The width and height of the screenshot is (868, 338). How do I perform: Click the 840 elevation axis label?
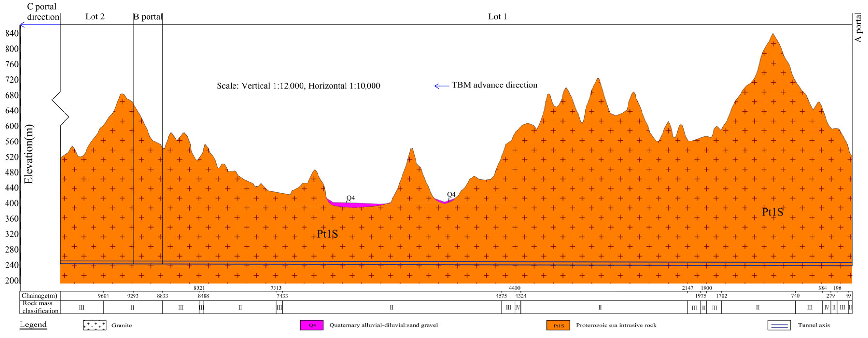pyautogui.click(x=12, y=33)
